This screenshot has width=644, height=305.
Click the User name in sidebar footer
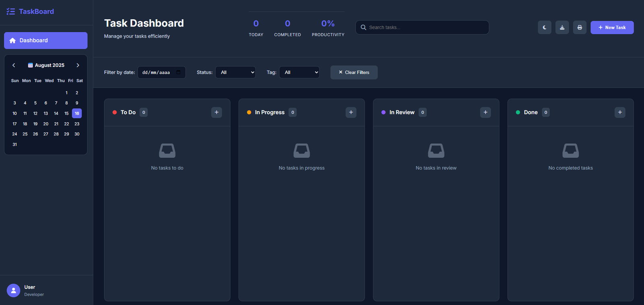(x=30, y=287)
